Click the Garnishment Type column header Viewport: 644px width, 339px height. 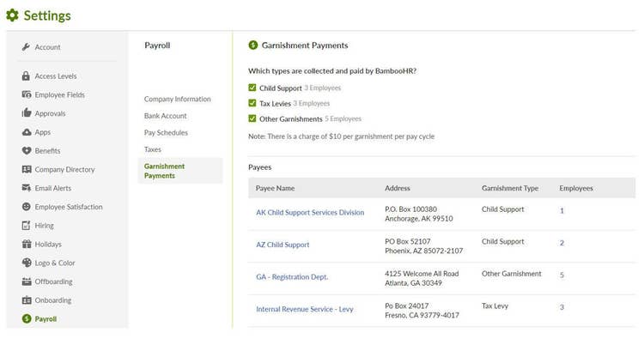click(x=510, y=188)
